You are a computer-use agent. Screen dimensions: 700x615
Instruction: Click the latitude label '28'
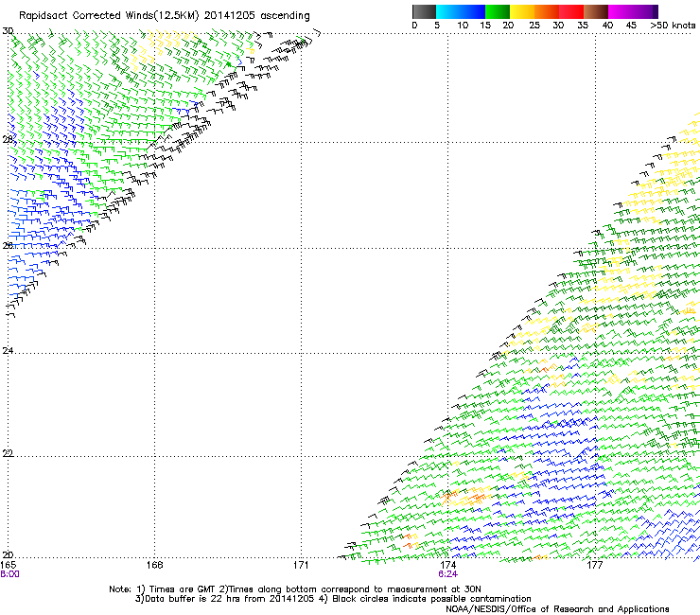coord(8,140)
